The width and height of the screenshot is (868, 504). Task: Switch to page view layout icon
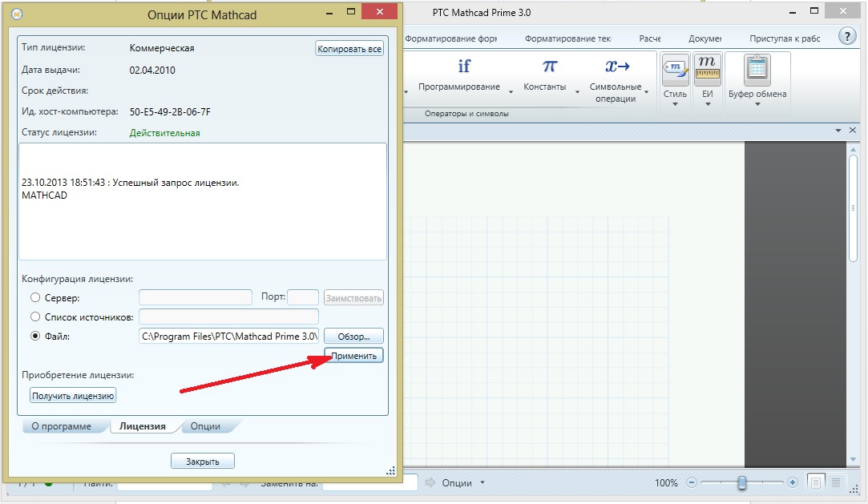click(815, 482)
